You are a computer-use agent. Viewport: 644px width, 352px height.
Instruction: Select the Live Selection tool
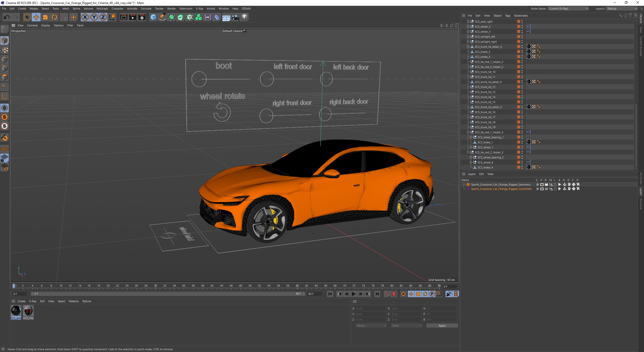click(x=27, y=17)
